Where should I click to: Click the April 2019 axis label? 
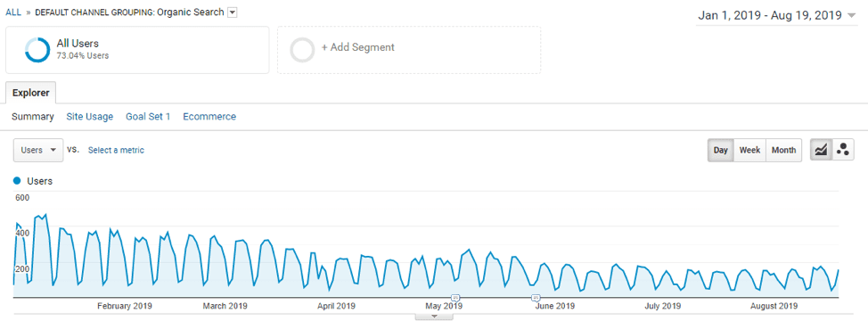pos(337,306)
